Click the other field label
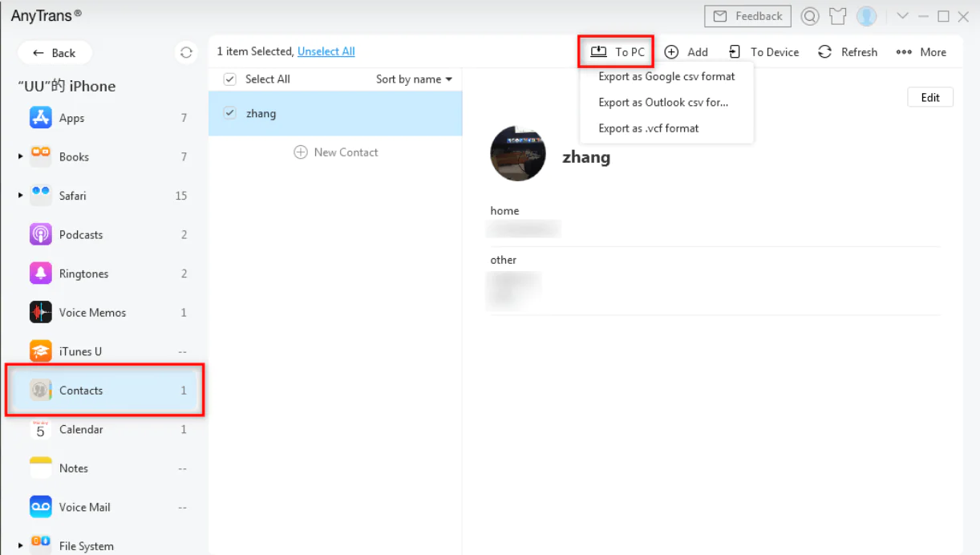 504,260
